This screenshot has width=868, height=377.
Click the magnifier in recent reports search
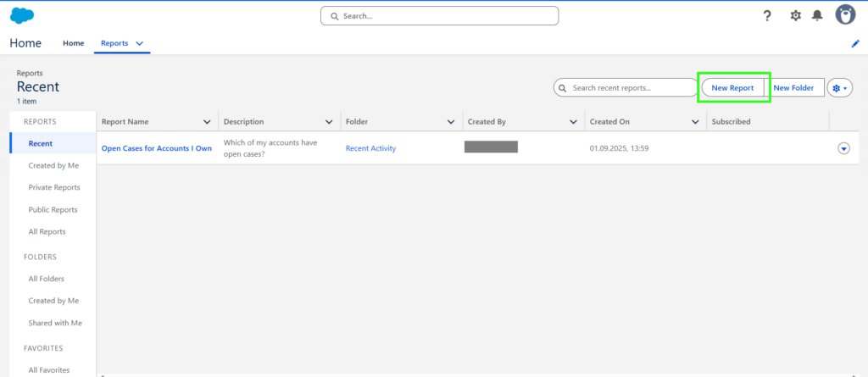pos(563,88)
